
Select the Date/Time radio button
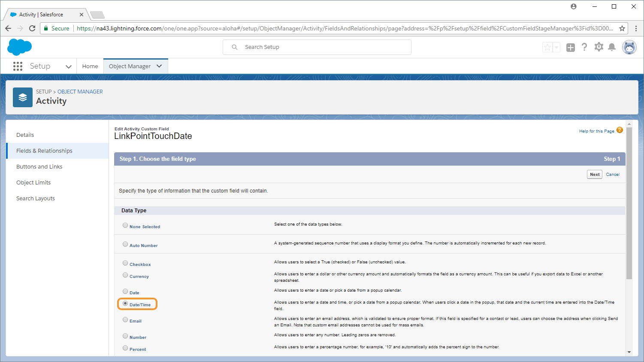pos(125,303)
